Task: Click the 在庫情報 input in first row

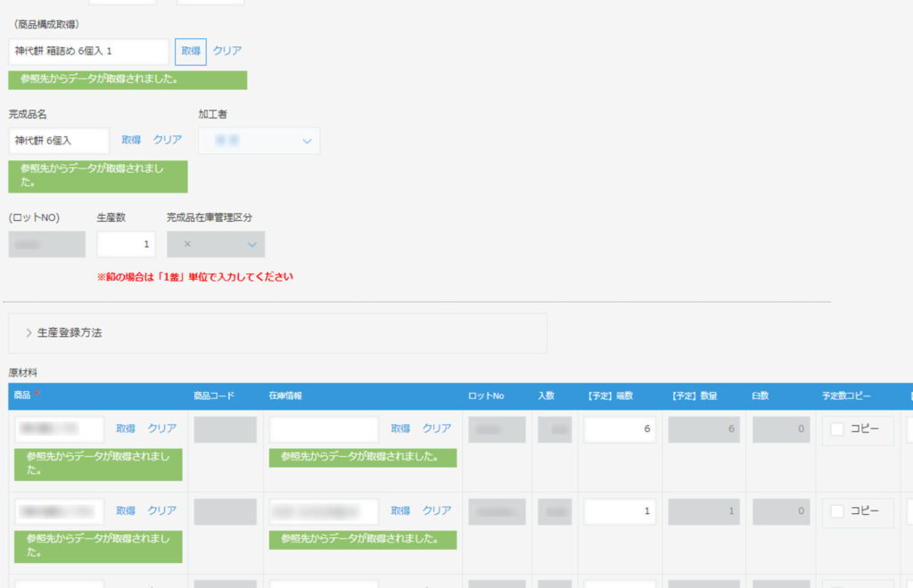Action: pos(324,429)
